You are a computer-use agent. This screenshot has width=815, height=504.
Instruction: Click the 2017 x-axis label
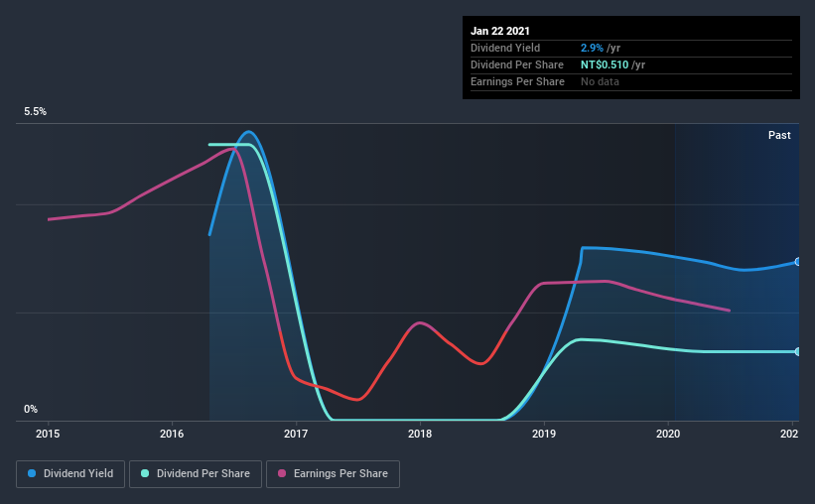point(296,434)
